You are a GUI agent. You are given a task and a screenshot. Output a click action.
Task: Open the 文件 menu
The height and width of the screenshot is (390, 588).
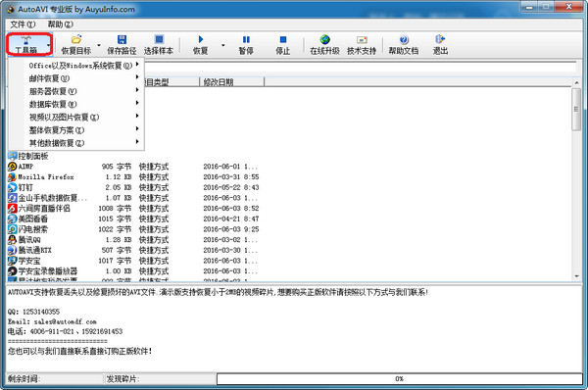click(x=23, y=24)
